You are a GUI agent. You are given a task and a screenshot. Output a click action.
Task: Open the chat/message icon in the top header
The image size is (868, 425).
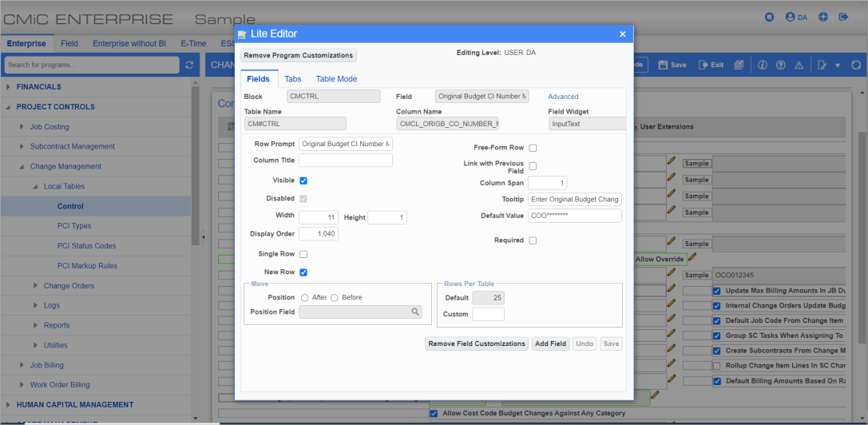tap(769, 18)
